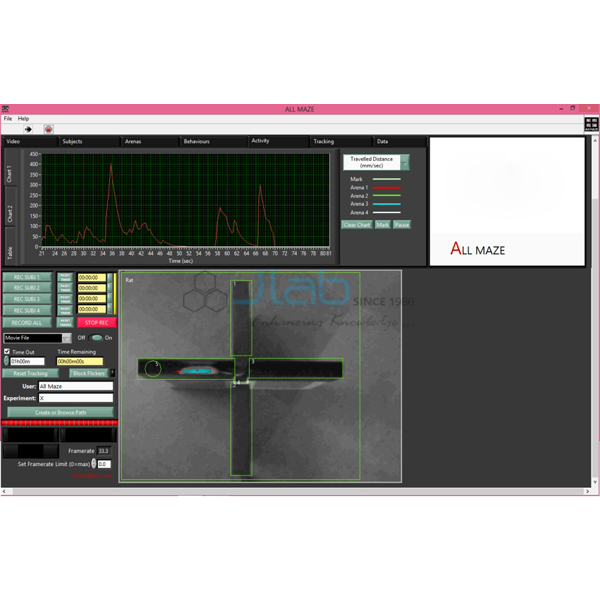Click the Clear Chart button
Screen dimensions: 600x600
(x=357, y=225)
